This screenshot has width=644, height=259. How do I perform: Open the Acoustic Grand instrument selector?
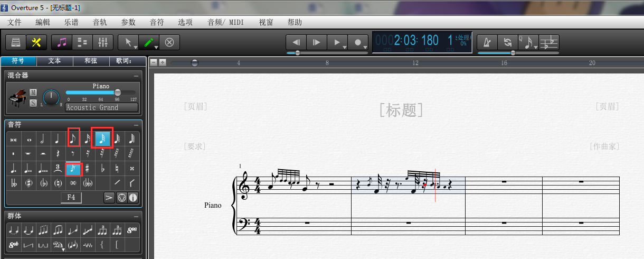pos(101,107)
